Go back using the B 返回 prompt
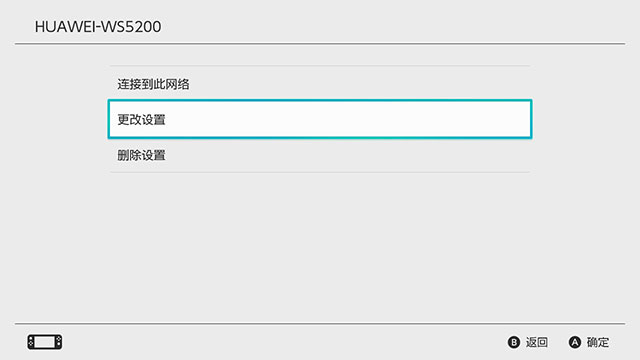640x360 pixels. coord(528,342)
